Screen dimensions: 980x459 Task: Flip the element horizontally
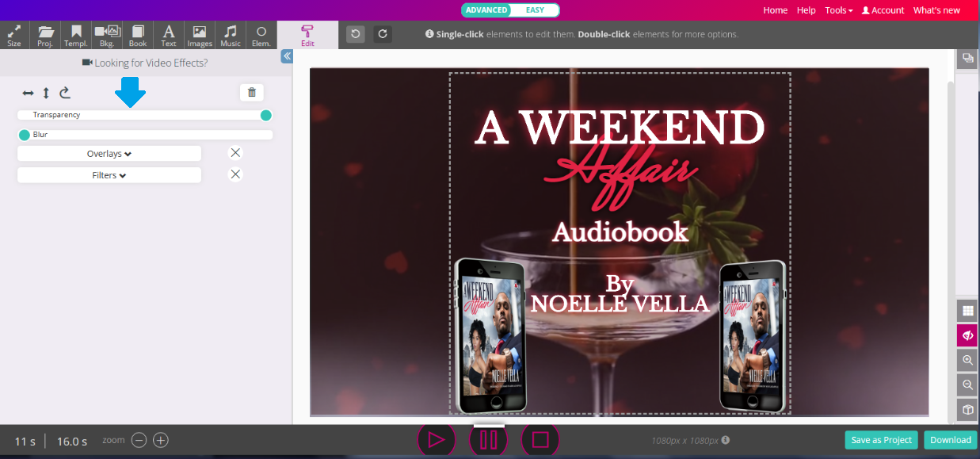point(29,93)
